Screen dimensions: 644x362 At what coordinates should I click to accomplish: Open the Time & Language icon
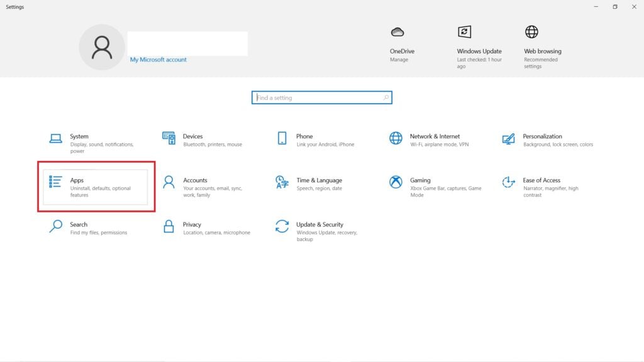pyautogui.click(x=282, y=182)
